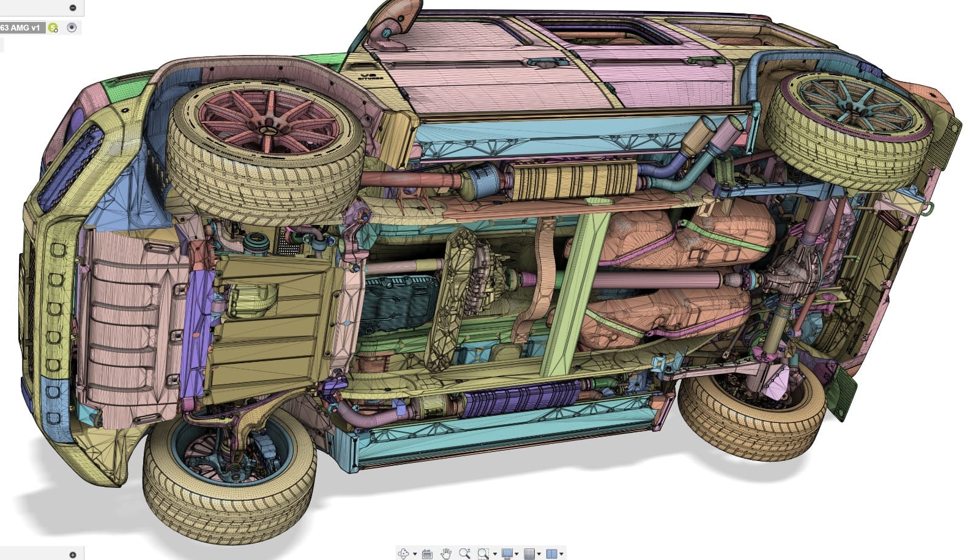Expand the bottom-left panel with plus button
The height and width of the screenshot is (560, 979).
73,554
